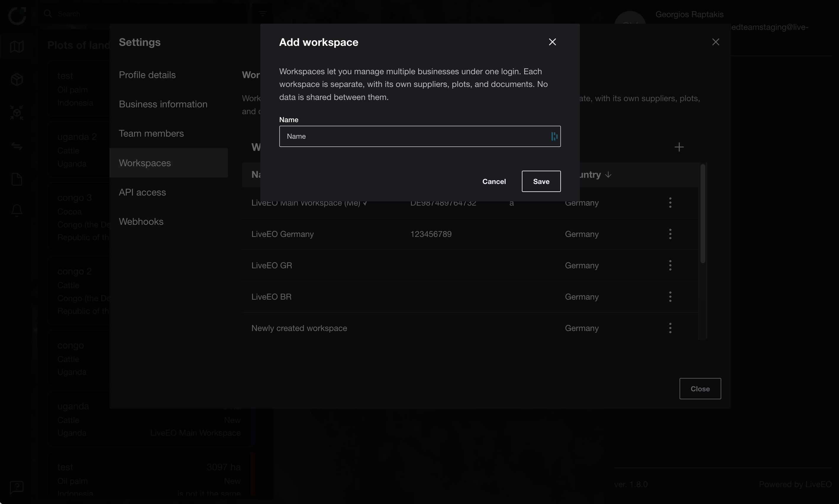Open Webhooks settings section
The image size is (839, 504).
point(141,222)
